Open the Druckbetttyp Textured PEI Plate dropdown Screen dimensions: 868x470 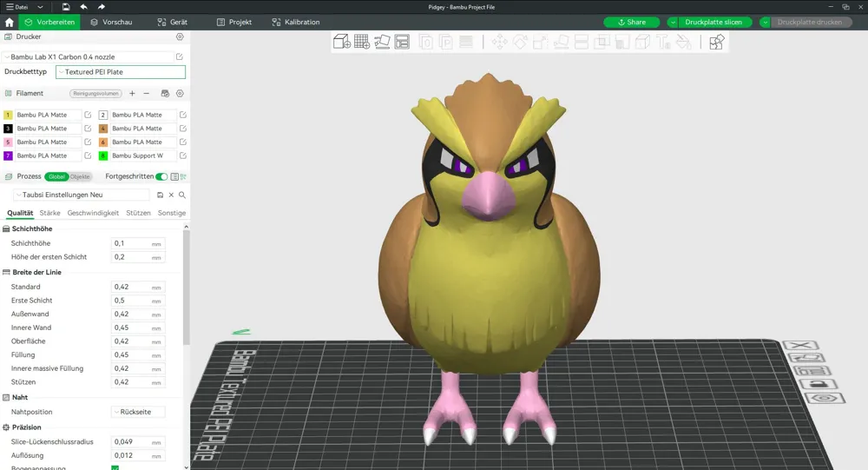[x=121, y=72]
